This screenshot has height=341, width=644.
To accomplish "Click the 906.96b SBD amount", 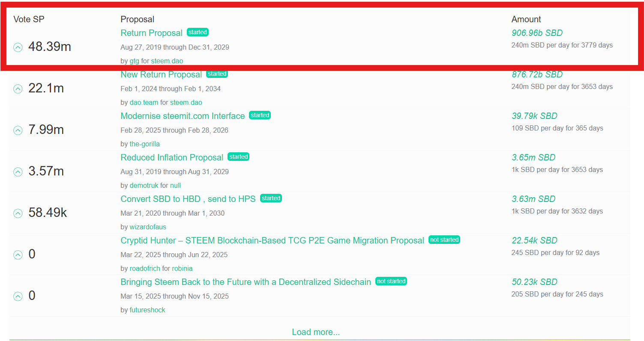I will pos(537,33).
